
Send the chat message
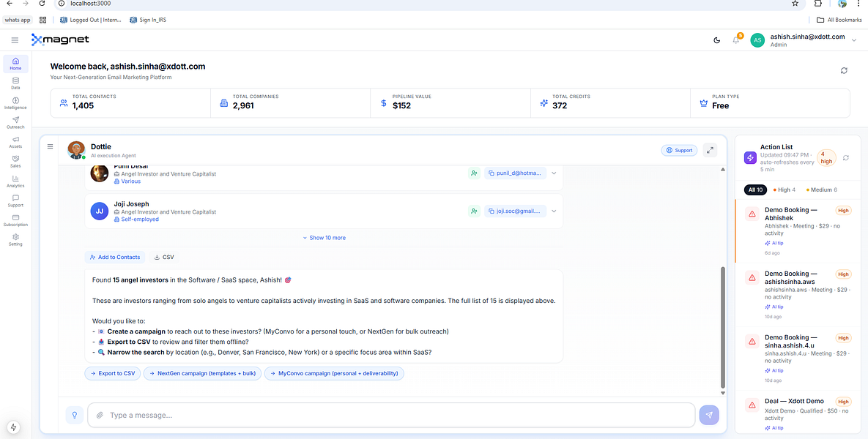(709, 416)
